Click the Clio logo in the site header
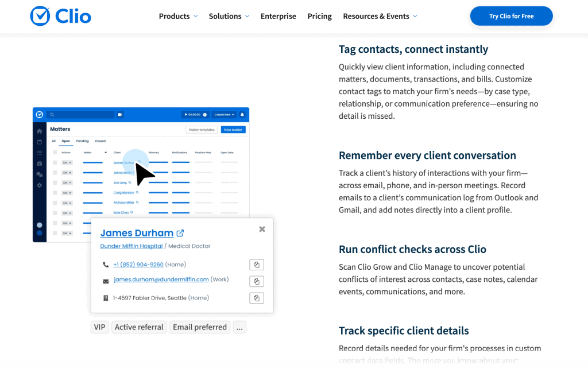 (x=61, y=16)
